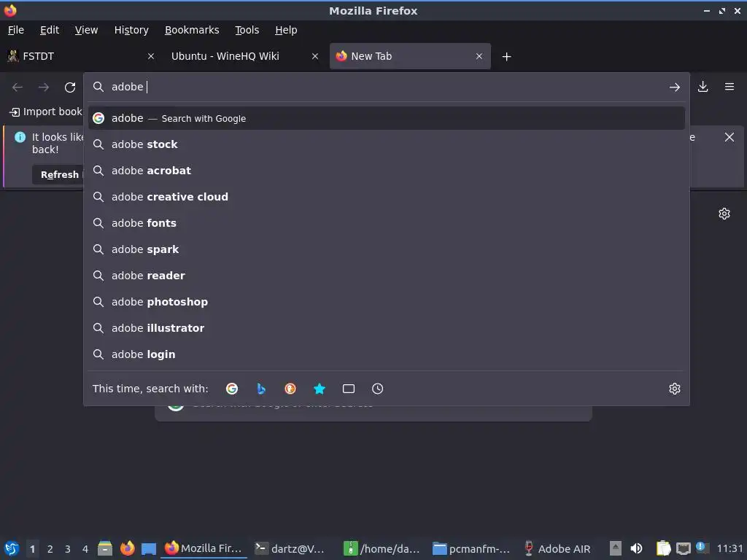Search with Bing one-off icon

tap(261, 389)
